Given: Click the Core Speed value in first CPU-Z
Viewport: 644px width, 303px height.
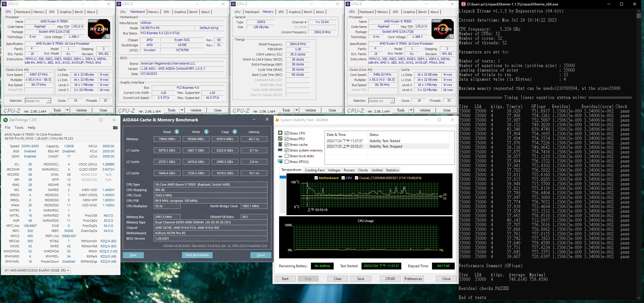Looking at the screenshot, I should (x=39, y=74).
